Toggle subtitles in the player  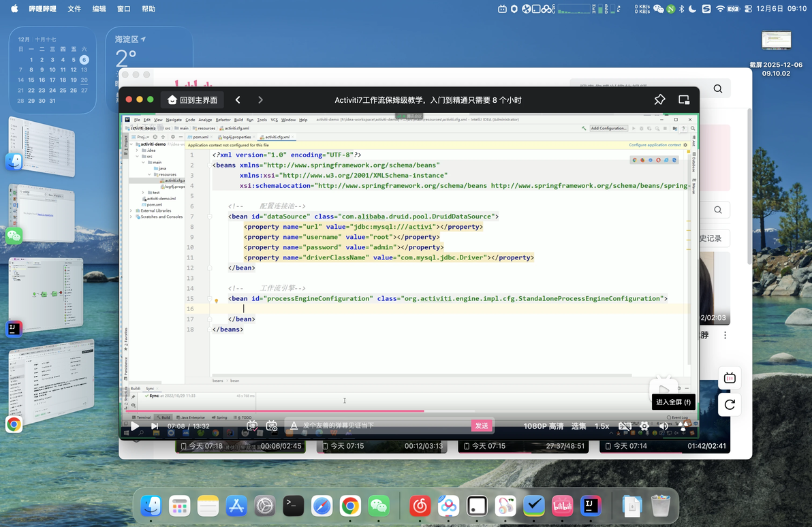point(625,426)
